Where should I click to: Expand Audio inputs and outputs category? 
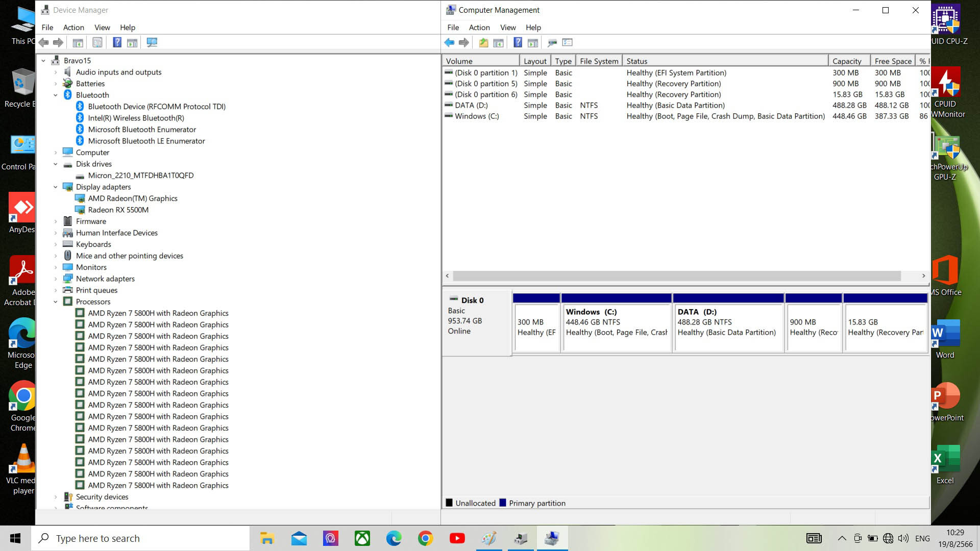point(56,72)
